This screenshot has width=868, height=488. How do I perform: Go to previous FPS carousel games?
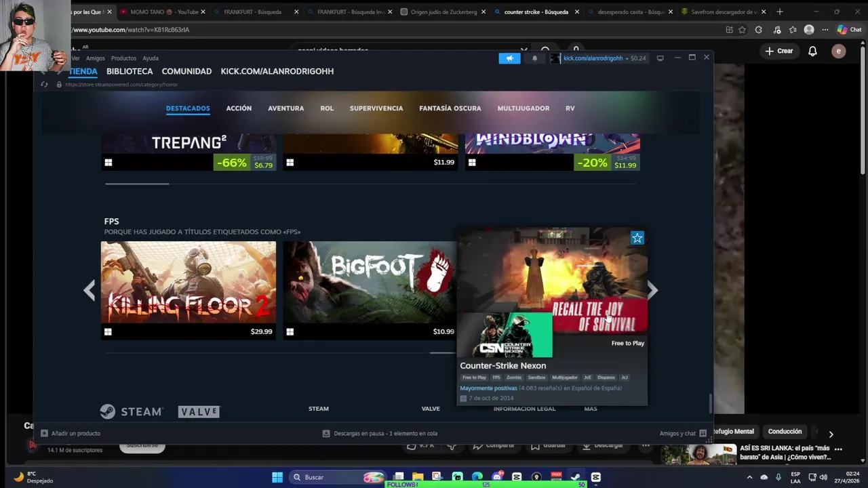[89, 290]
